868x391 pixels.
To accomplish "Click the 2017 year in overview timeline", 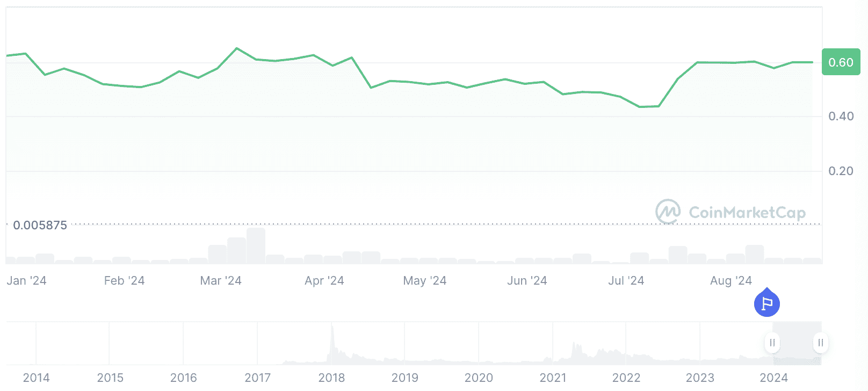I will point(257,378).
